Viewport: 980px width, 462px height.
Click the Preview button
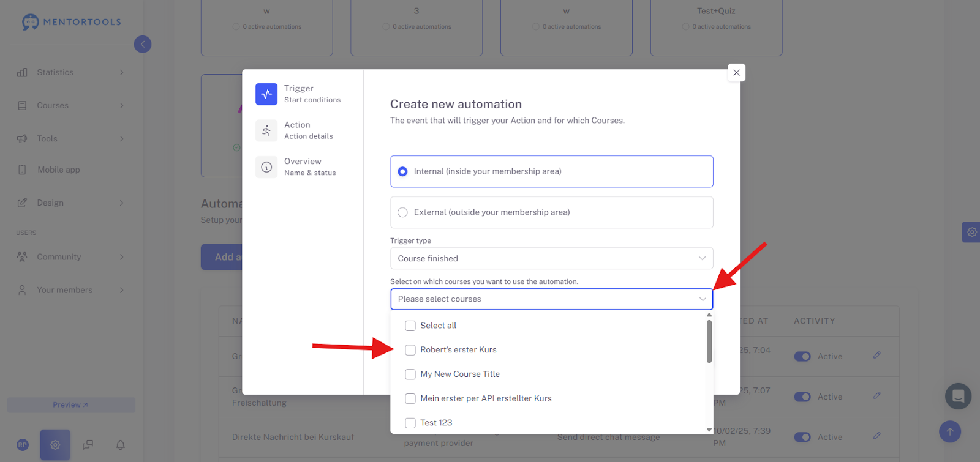click(71, 405)
